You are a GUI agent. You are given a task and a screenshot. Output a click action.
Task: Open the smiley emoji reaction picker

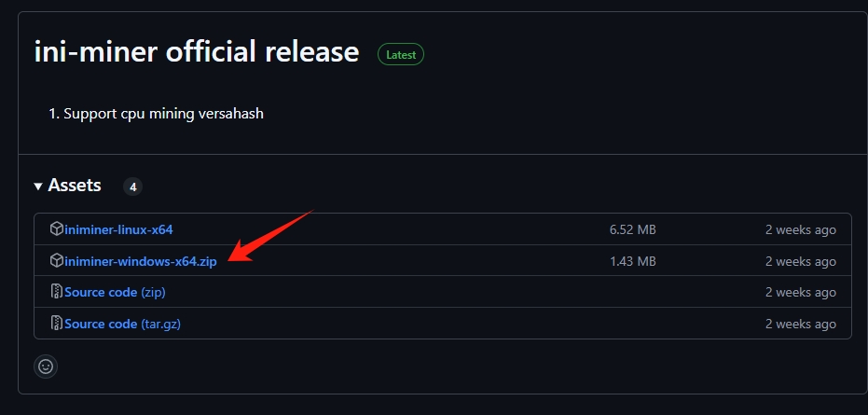pyautogui.click(x=46, y=367)
